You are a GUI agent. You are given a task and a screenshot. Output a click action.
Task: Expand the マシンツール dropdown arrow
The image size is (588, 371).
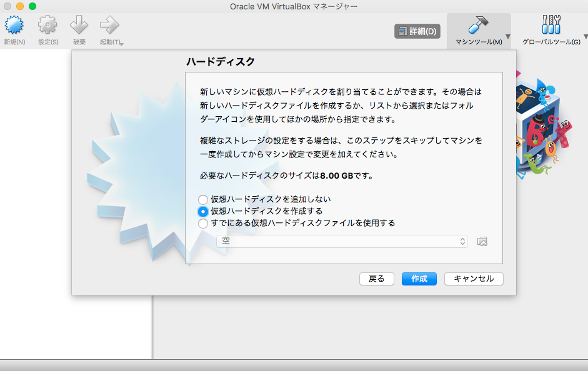[x=509, y=36]
